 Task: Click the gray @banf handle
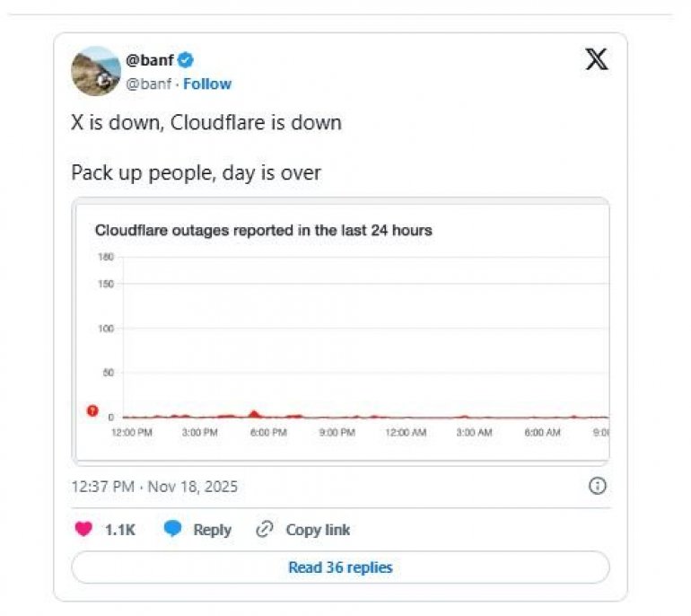point(148,84)
